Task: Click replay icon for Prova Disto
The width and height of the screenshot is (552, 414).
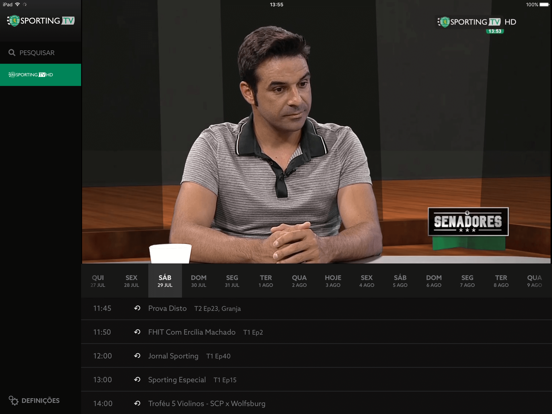Action: [137, 308]
